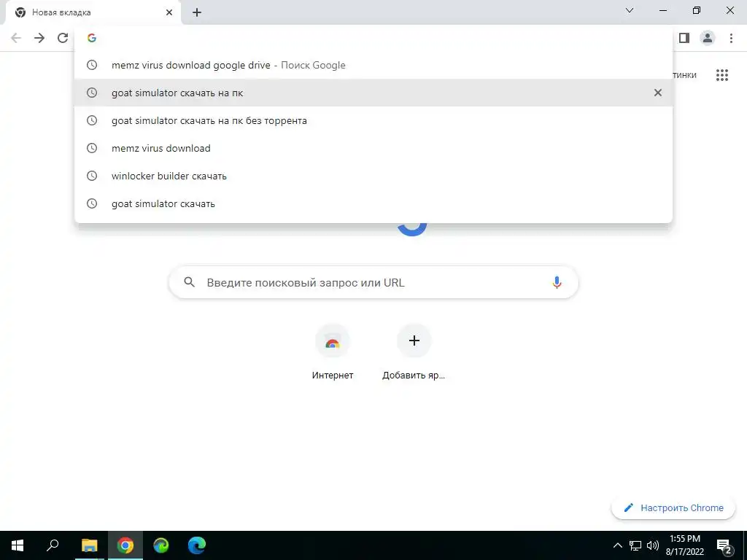The image size is (747, 560).
Task: Go forward with the forward arrow
Action: point(39,38)
